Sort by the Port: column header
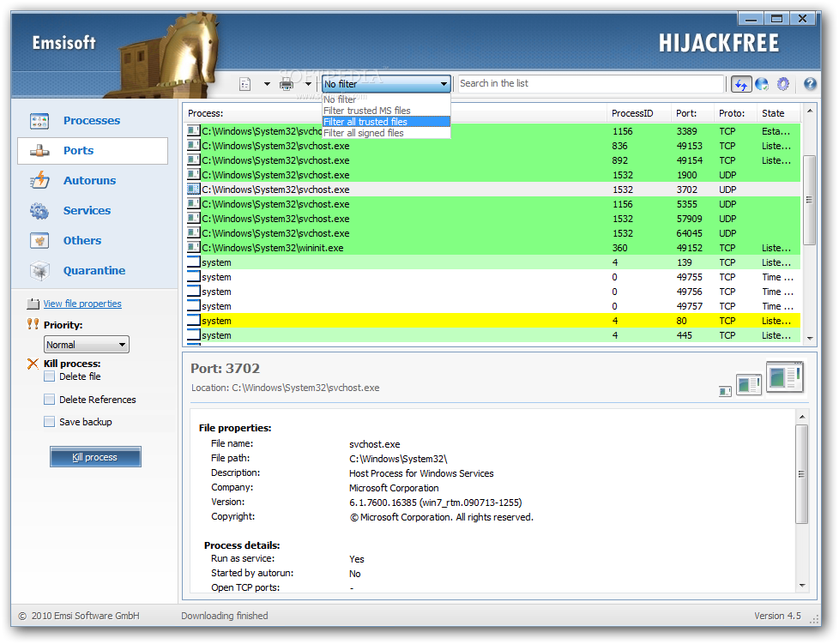The width and height of the screenshot is (839, 644). (x=691, y=113)
